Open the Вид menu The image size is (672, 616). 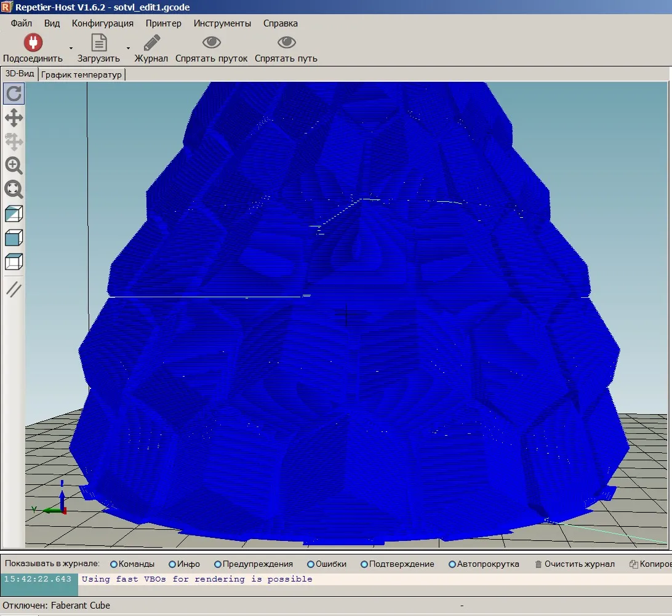(52, 23)
